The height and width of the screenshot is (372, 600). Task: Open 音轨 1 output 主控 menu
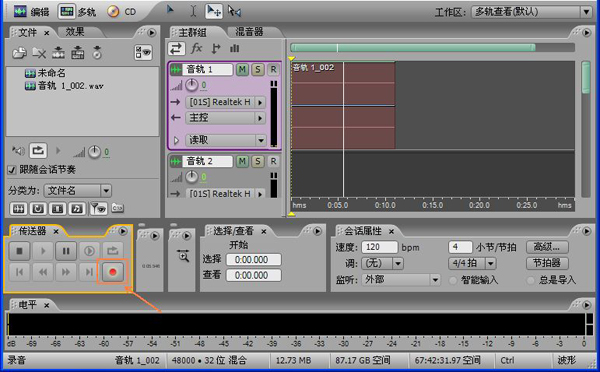225,117
